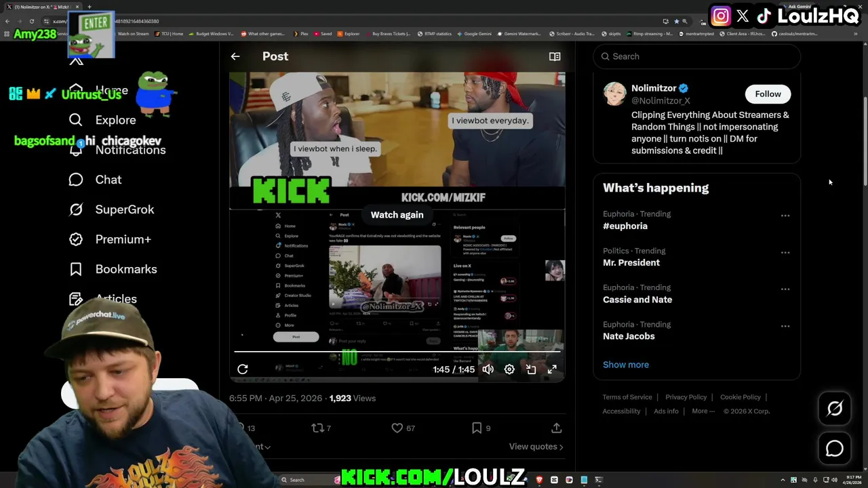
Task: Like the post with heart icon
Action: (x=397, y=428)
